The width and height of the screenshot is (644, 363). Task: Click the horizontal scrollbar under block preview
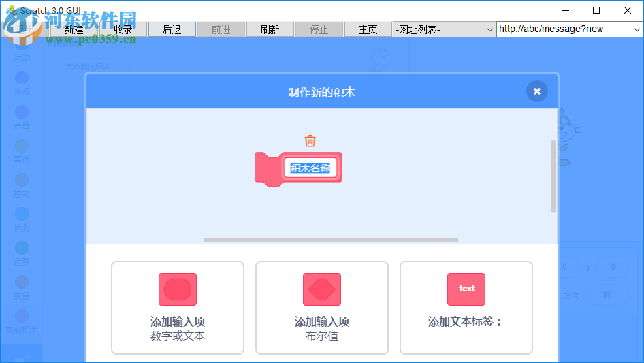(331, 240)
